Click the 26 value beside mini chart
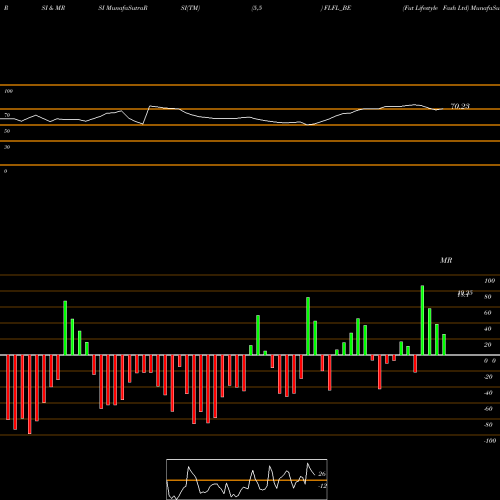Image resolution: width=500 pixels, height=500 pixels. (x=322, y=474)
